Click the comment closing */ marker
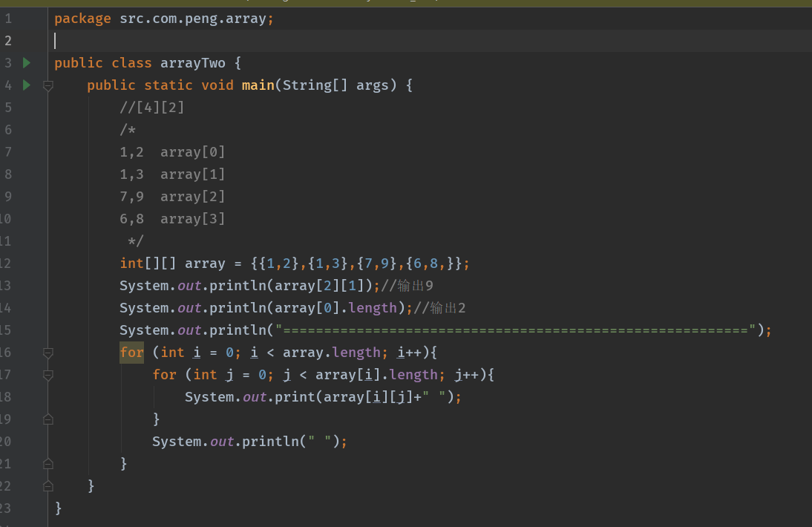The image size is (812, 527). tap(135, 241)
